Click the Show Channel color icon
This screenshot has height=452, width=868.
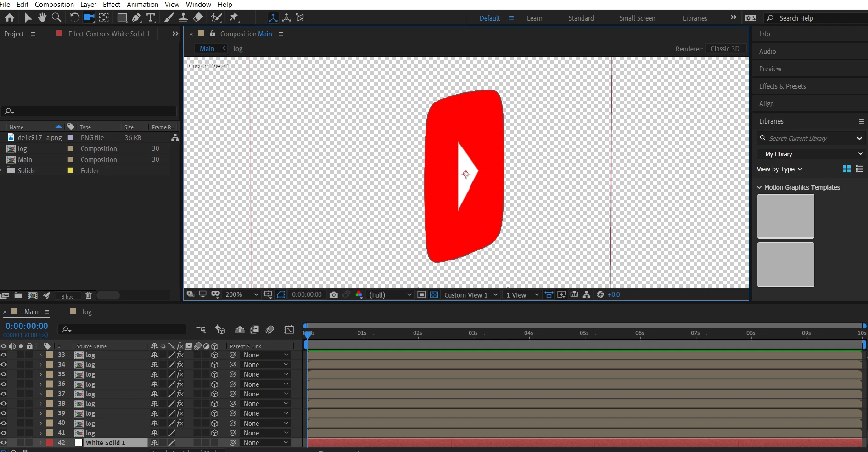coord(359,295)
